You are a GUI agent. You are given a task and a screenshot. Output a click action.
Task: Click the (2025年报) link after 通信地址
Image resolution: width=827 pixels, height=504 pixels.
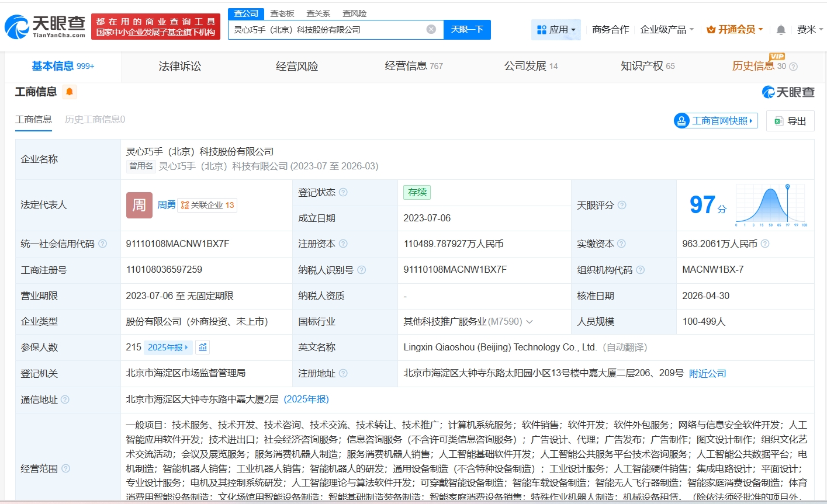pyautogui.click(x=306, y=399)
